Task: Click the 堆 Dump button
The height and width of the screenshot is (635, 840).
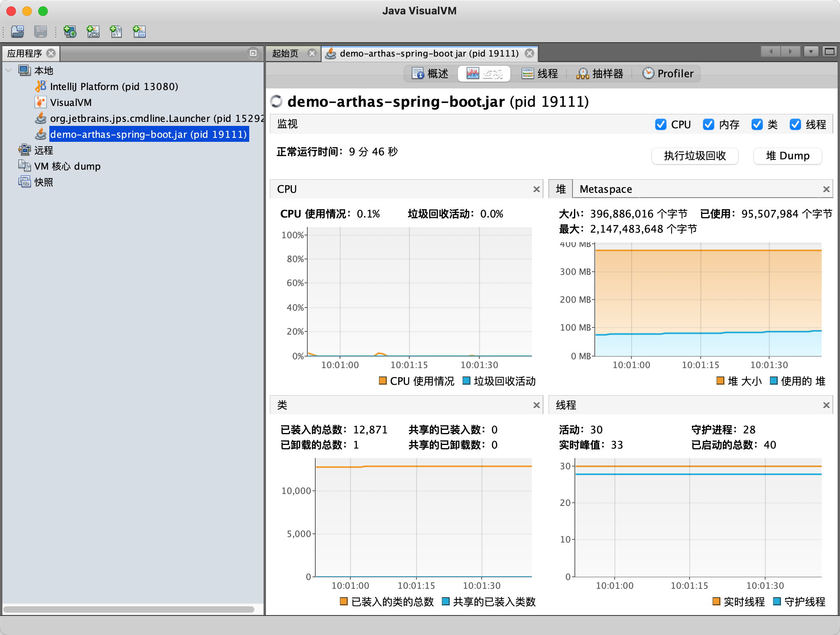Action: [x=788, y=156]
